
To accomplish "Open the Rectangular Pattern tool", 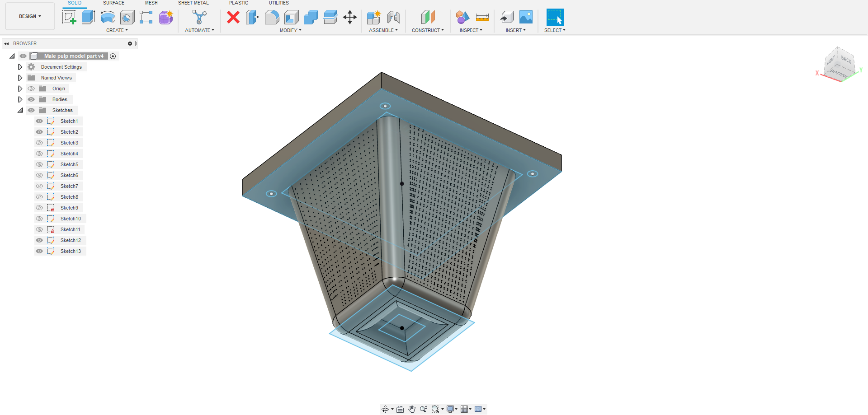I will click(x=146, y=17).
